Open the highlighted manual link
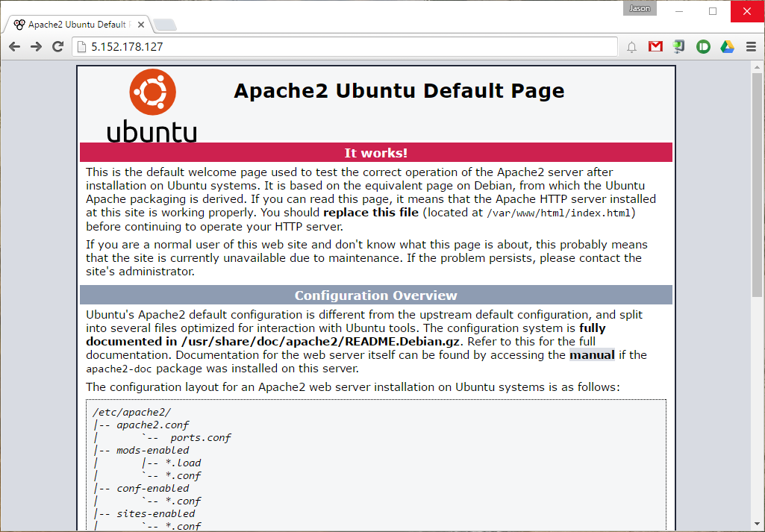765x532 pixels. point(592,355)
